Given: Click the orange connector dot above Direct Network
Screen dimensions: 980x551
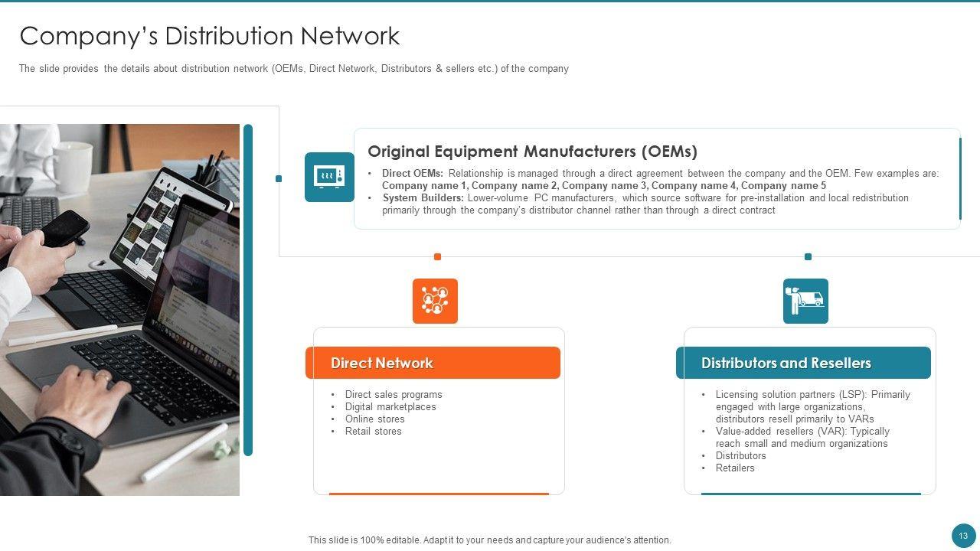Looking at the screenshot, I should click(437, 257).
